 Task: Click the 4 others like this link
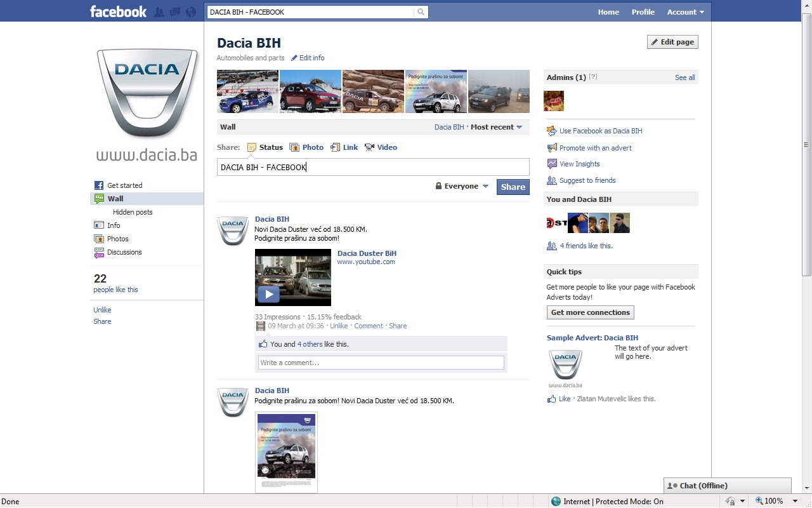[310, 344]
